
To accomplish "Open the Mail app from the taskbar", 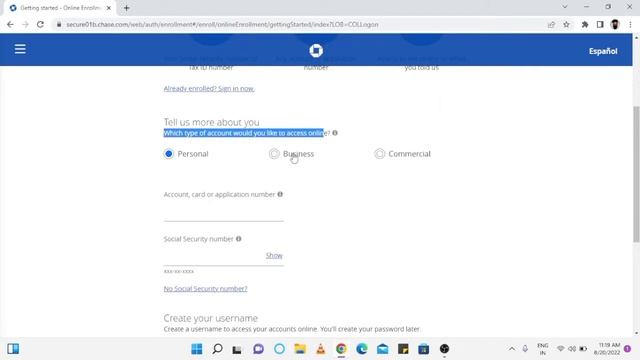I will [382, 349].
